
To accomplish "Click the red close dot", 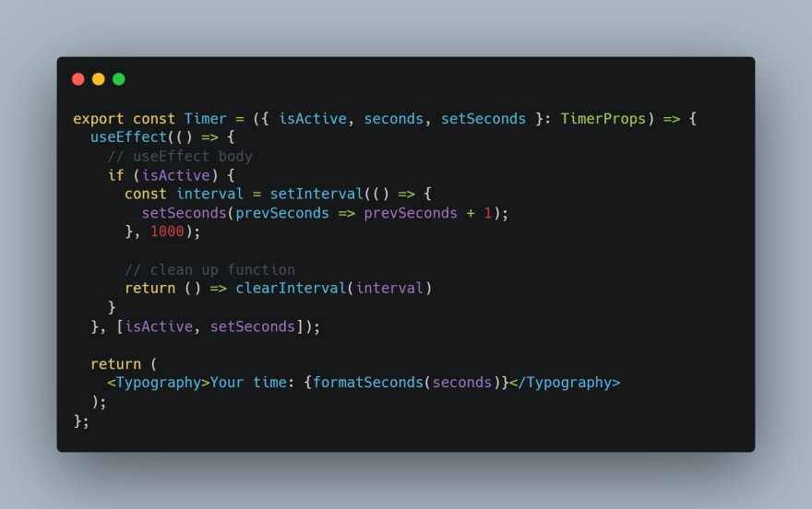I will (78, 79).
